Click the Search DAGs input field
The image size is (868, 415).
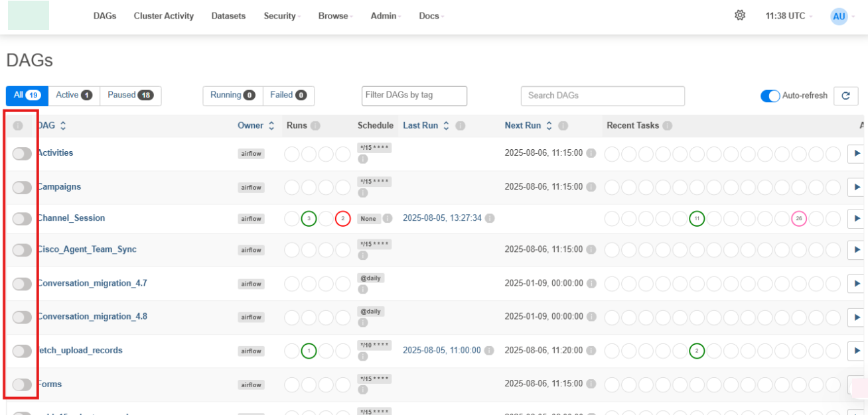(602, 95)
